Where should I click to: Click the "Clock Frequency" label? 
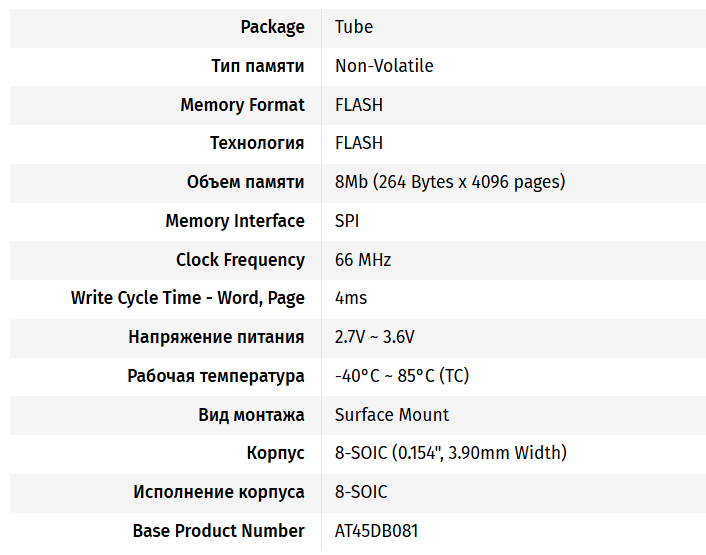[240, 260]
